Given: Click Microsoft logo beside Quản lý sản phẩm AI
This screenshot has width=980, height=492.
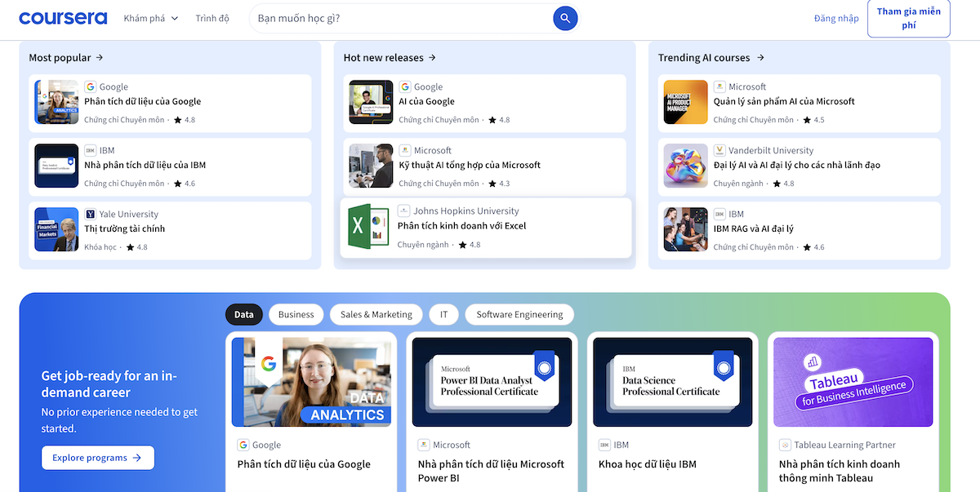Looking at the screenshot, I should point(719,86).
